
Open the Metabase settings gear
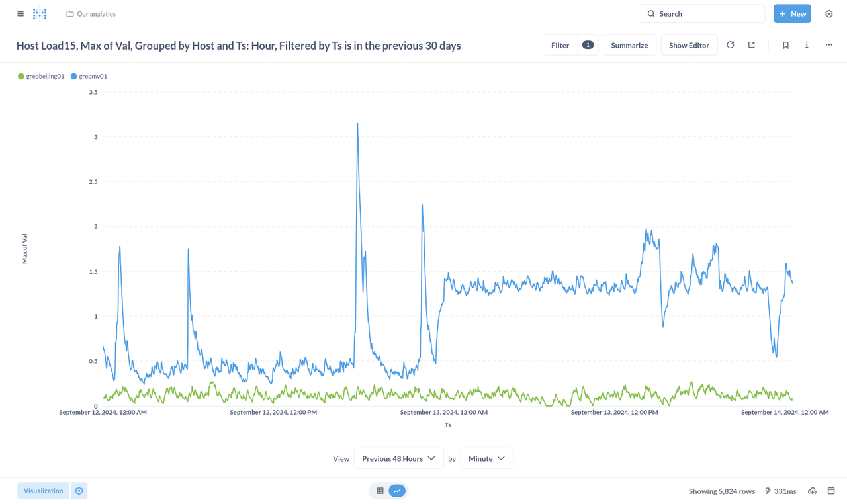point(828,13)
